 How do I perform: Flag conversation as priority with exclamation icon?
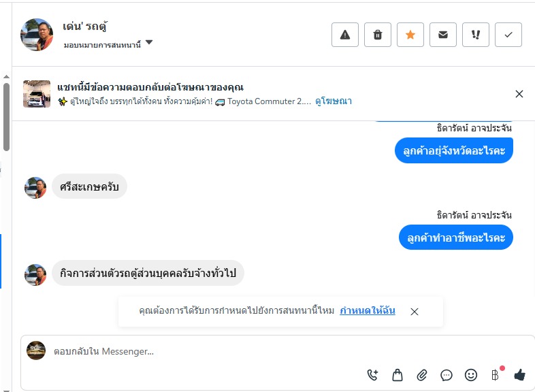(476, 35)
